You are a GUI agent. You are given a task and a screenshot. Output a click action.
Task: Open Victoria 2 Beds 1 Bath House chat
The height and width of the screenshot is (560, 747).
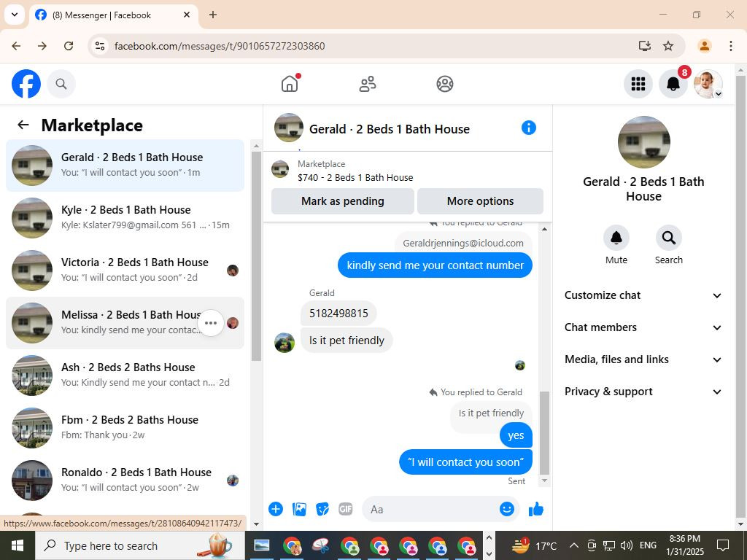125,271
